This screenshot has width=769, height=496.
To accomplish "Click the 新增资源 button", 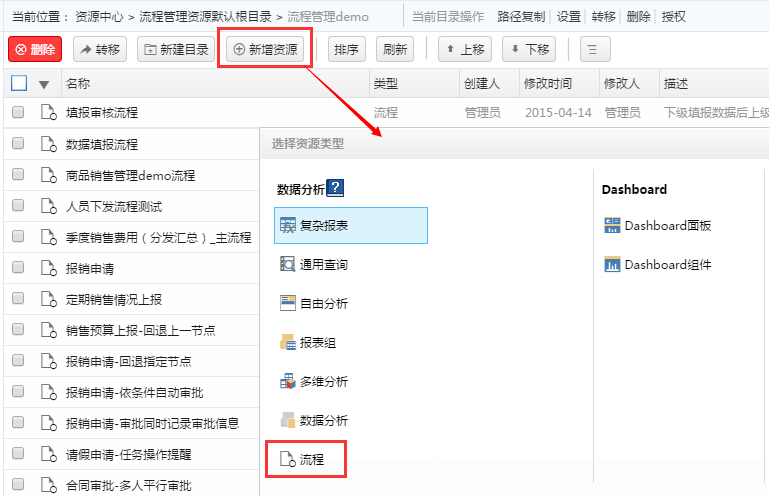I will (265, 49).
